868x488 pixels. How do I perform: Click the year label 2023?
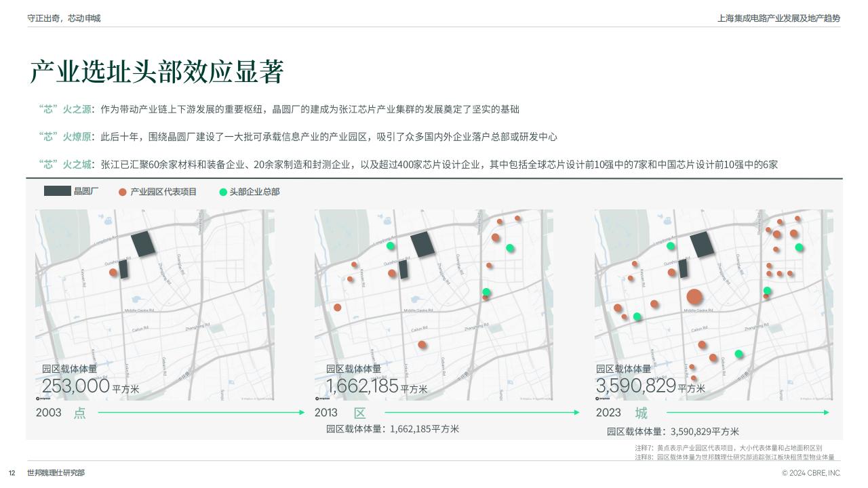[608, 413]
